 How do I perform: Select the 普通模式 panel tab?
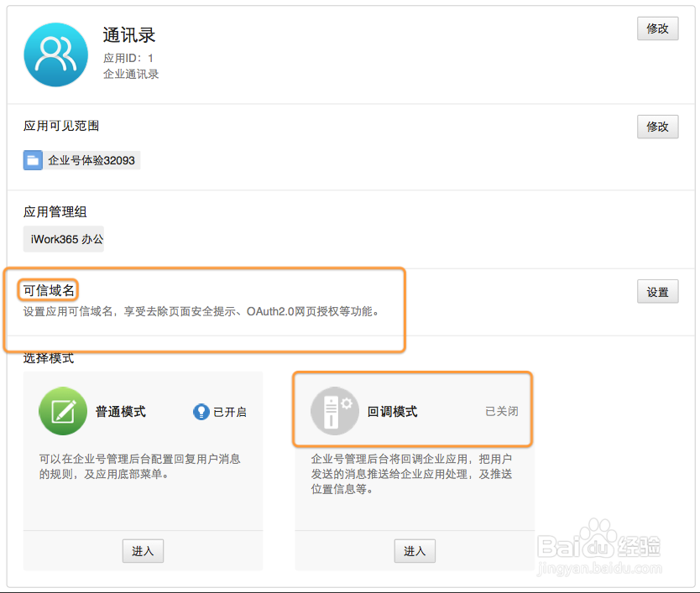click(143, 468)
